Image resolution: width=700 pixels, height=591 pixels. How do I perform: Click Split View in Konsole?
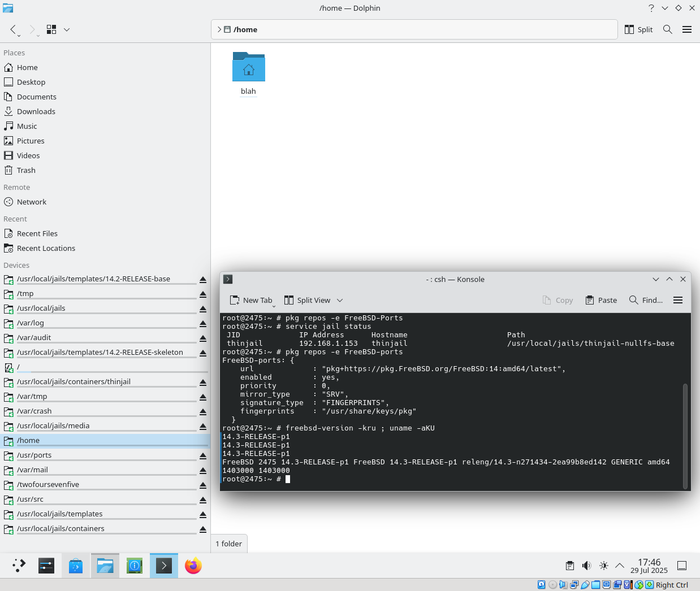pyautogui.click(x=307, y=300)
